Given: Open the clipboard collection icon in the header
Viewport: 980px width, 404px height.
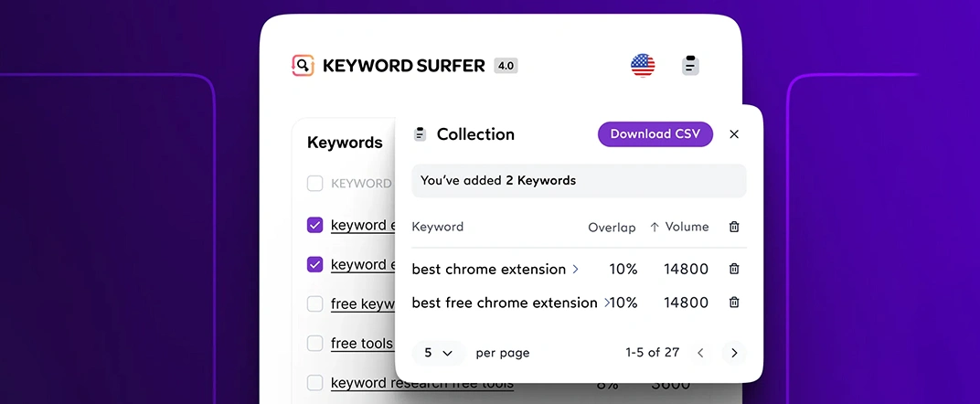Looking at the screenshot, I should pyautogui.click(x=690, y=66).
